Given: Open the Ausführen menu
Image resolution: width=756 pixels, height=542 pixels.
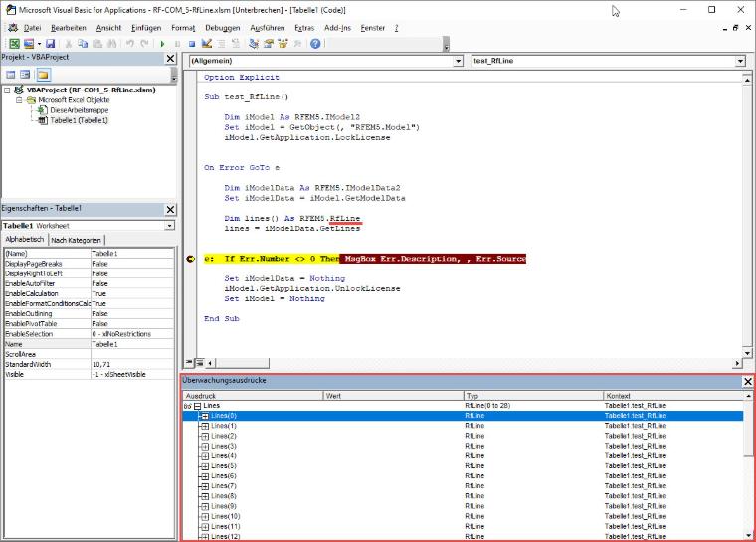Looking at the screenshot, I should pos(268,28).
